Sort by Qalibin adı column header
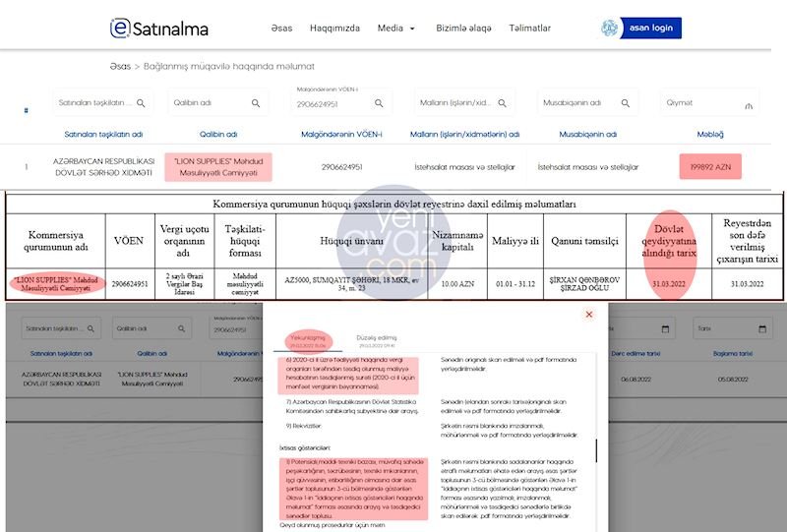 [218, 135]
